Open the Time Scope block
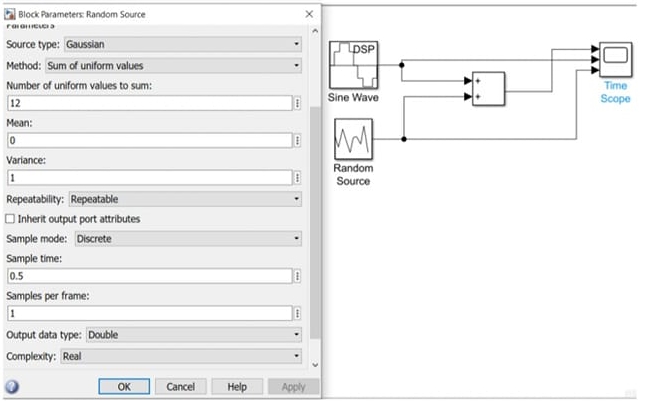The width and height of the screenshot is (647, 401). [613, 60]
